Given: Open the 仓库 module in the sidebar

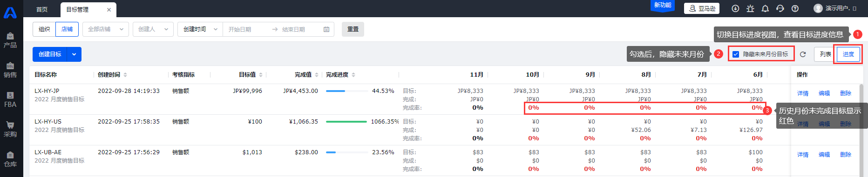Looking at the screenshot, I should [x=10, y=159].
